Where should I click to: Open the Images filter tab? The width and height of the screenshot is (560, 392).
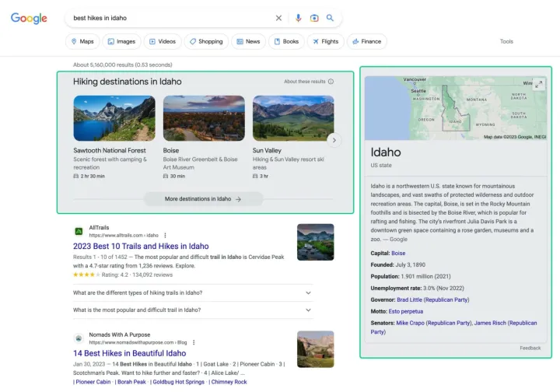(121, 41)
